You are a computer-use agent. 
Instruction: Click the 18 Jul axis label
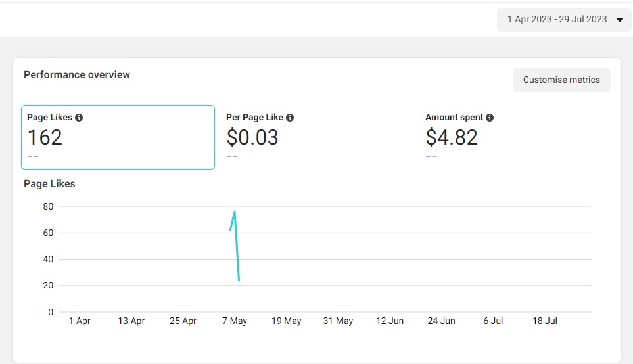click(x=544, y=321)
